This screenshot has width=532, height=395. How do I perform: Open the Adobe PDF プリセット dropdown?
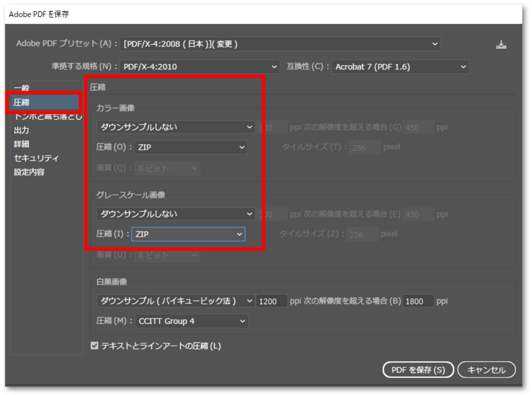280,44
